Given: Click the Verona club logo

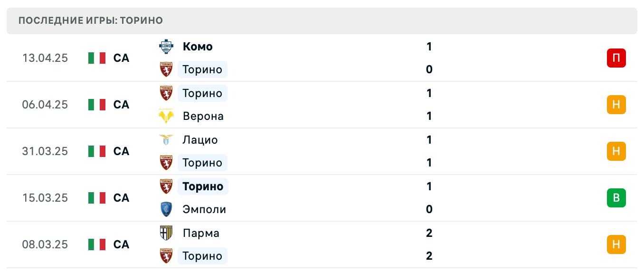Looking at the screenshot, I should 166,116.
